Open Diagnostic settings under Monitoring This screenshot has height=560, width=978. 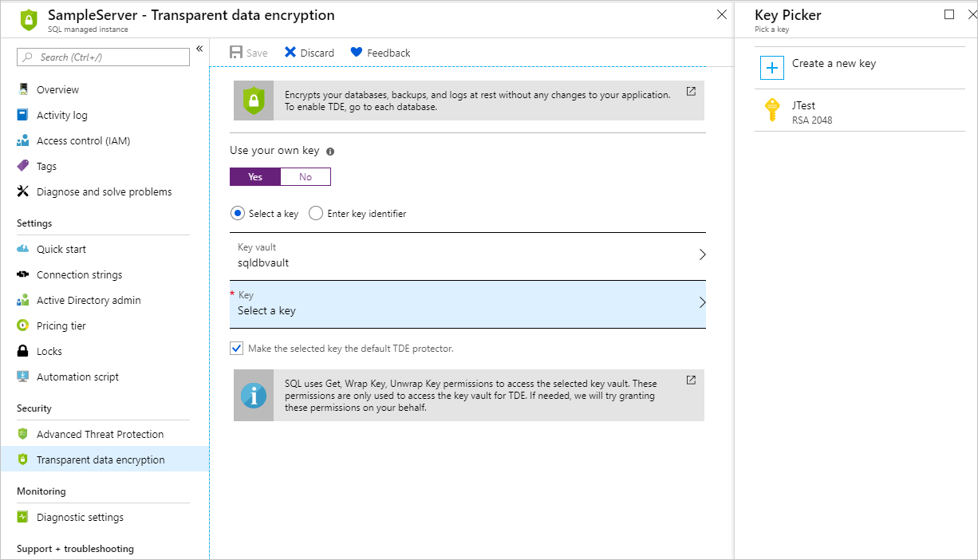point(81,517)
